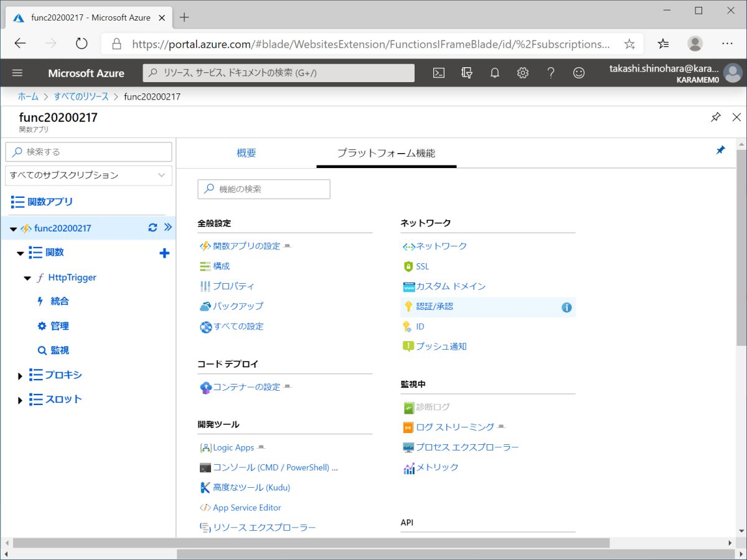This screenshot has height=560, width=747.
Task: Open the account profile avatar
Action: pyautogui.click(x=733, y=73)
